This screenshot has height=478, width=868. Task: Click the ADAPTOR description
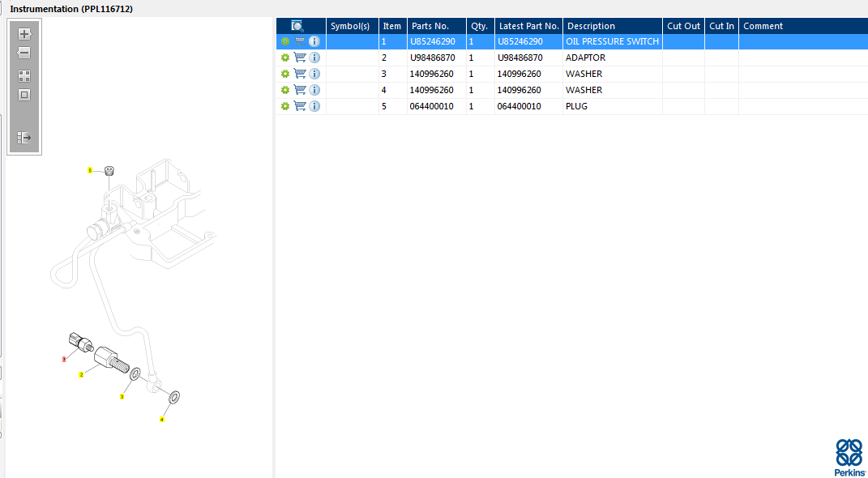point(586,58)
